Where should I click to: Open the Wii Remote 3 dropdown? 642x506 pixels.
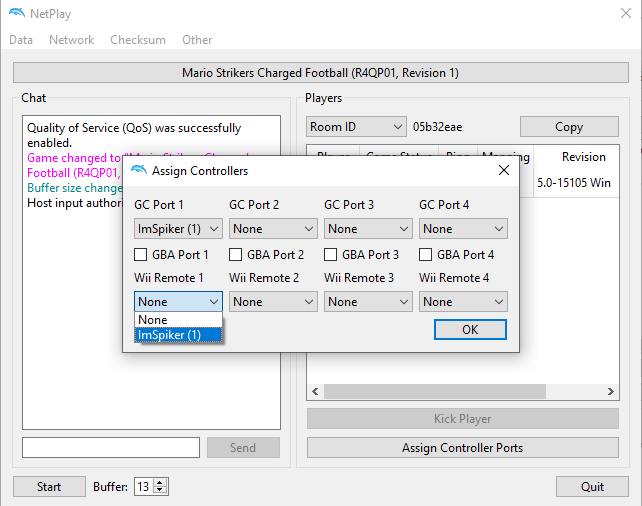(x=368, y=302)
